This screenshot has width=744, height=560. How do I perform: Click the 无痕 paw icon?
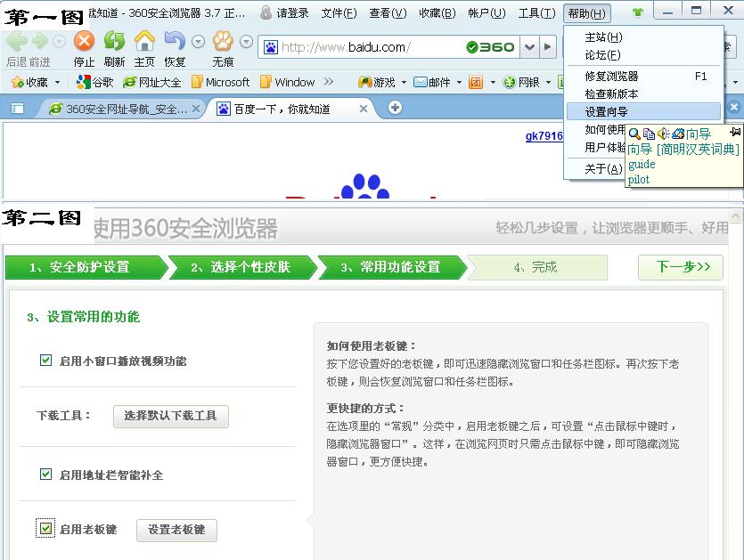coord(223,41)
